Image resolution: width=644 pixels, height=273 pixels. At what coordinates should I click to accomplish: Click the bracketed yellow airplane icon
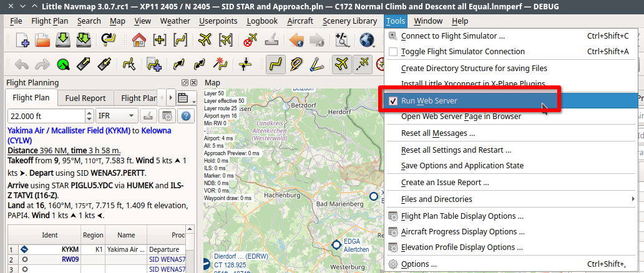pos(226,41)
